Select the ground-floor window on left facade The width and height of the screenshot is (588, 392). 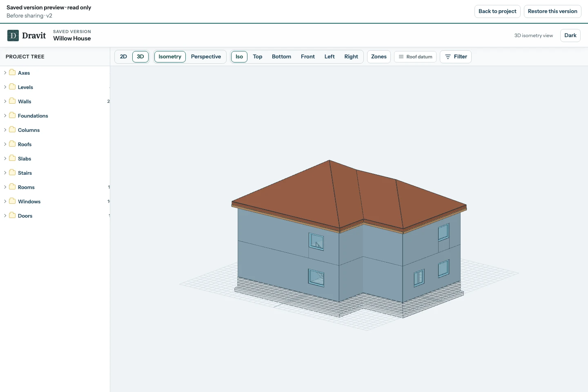pyautogui.click(x=316, y=278)
